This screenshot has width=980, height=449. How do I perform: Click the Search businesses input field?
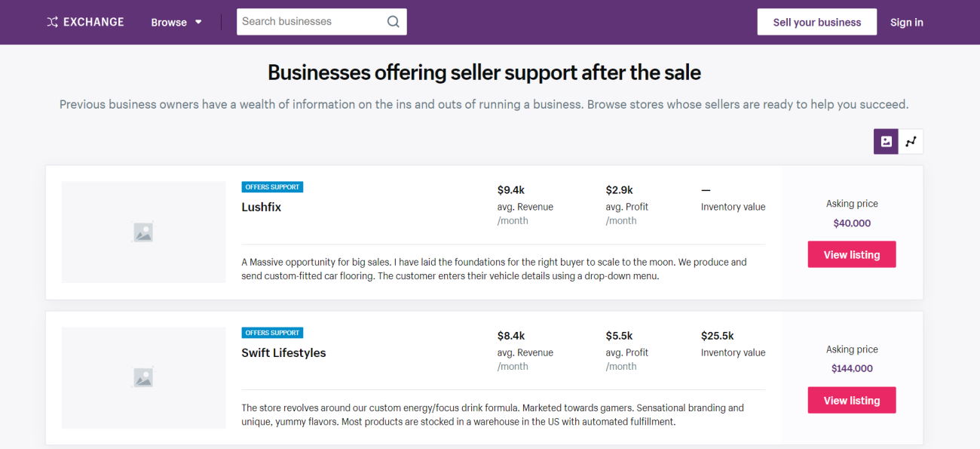(311, 22)
